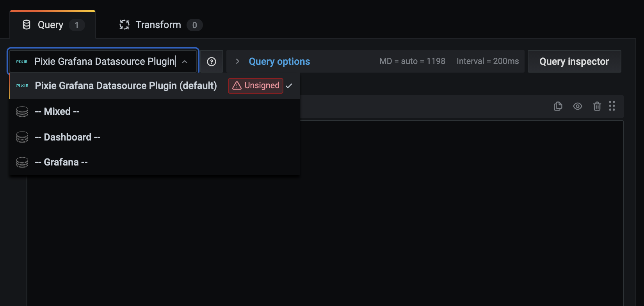Click the Transform tab icon

125,25
